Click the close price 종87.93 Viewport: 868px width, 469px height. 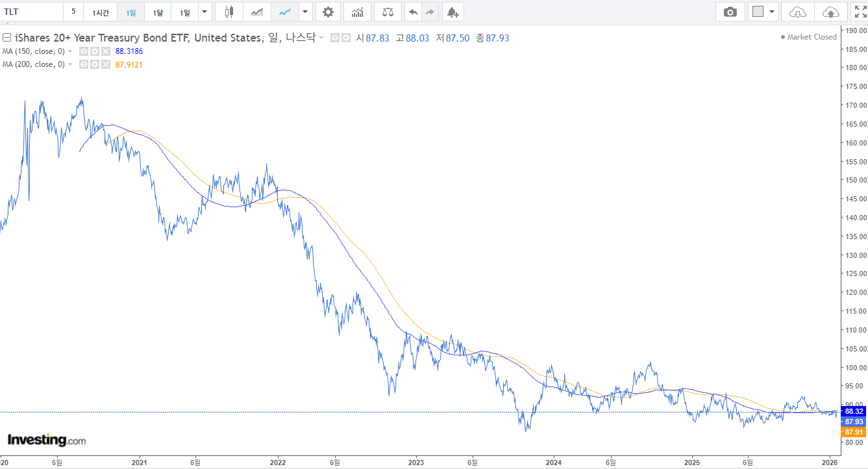492,38
